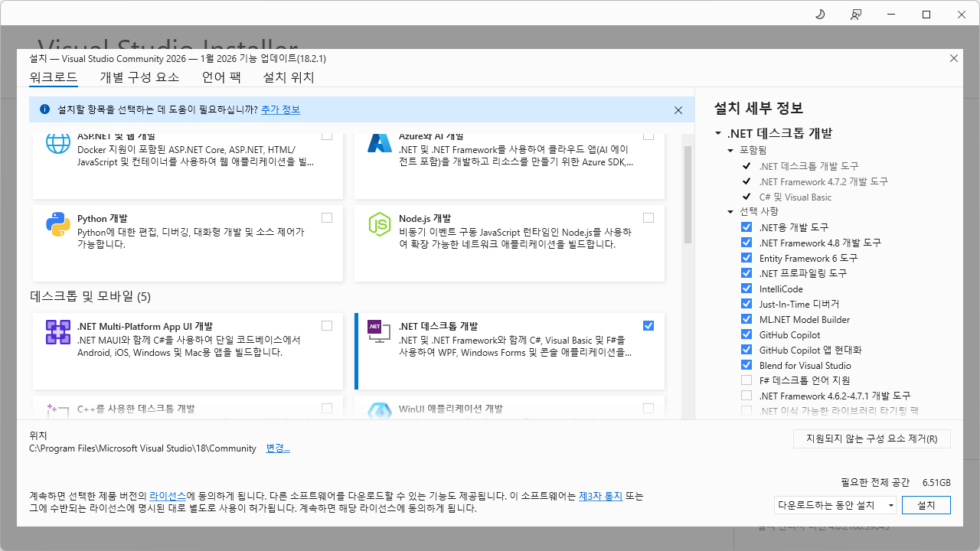The width and height of the screenshot is (980, 551).
Task: Check the C++ desktop development workload
Action: pos(327,408)
